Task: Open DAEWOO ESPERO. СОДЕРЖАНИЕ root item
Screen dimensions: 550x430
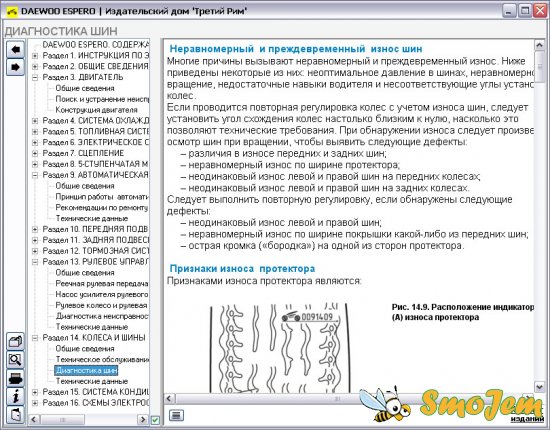Action: (95, 45)
